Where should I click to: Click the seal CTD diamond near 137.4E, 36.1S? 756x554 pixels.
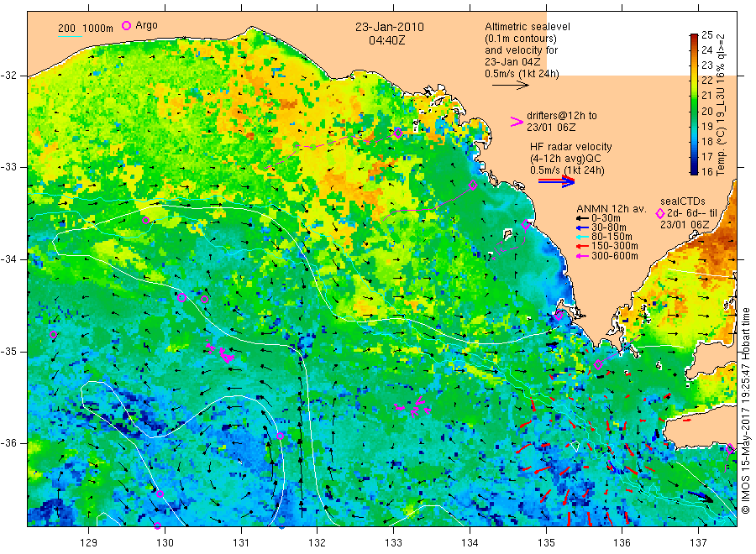(730, 449)
